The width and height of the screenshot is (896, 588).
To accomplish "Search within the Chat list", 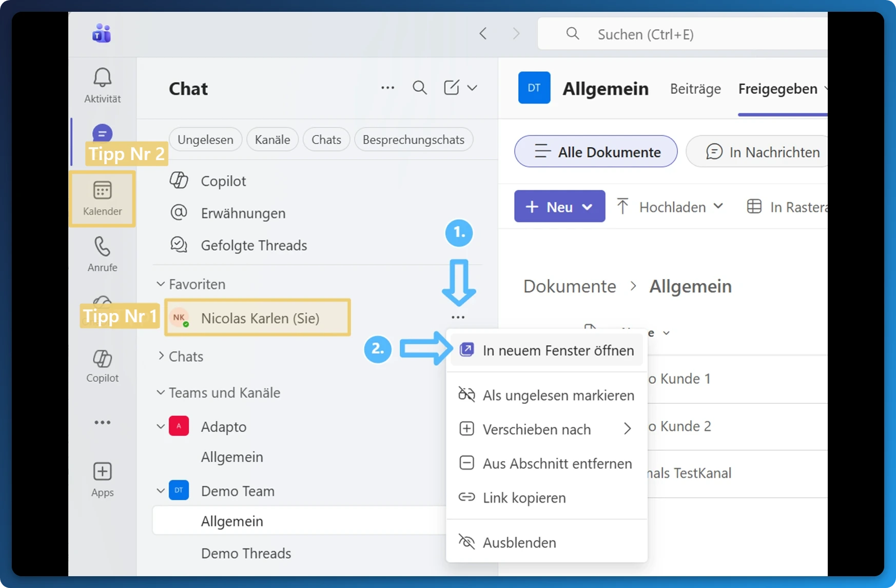I will (420, 88).
